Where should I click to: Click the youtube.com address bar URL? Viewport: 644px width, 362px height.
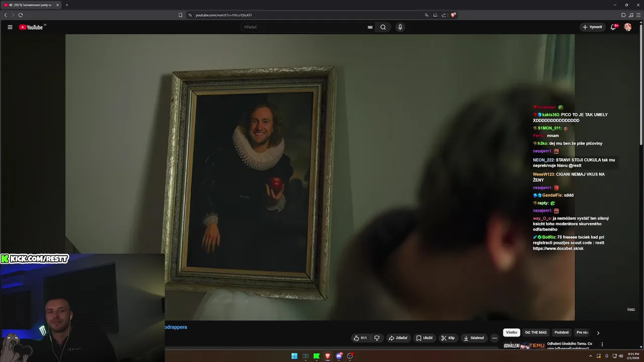[x=224, y=15]
